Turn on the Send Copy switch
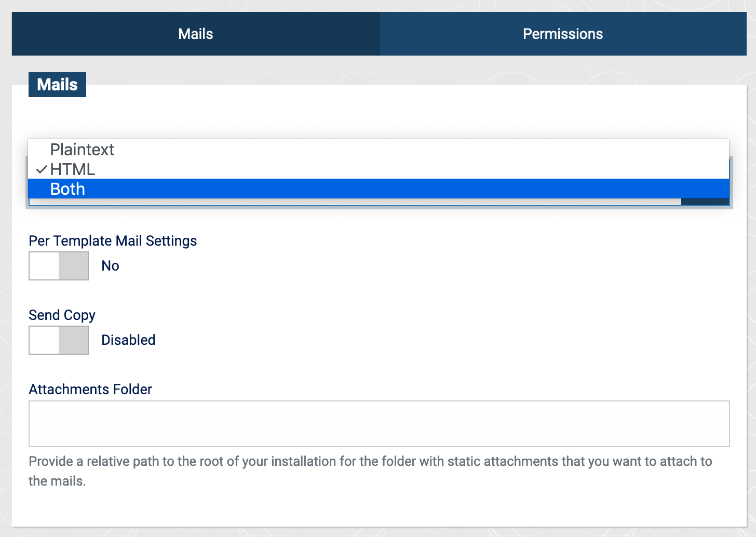This screenshot has height=537, width=756. (x=58, y=340)
